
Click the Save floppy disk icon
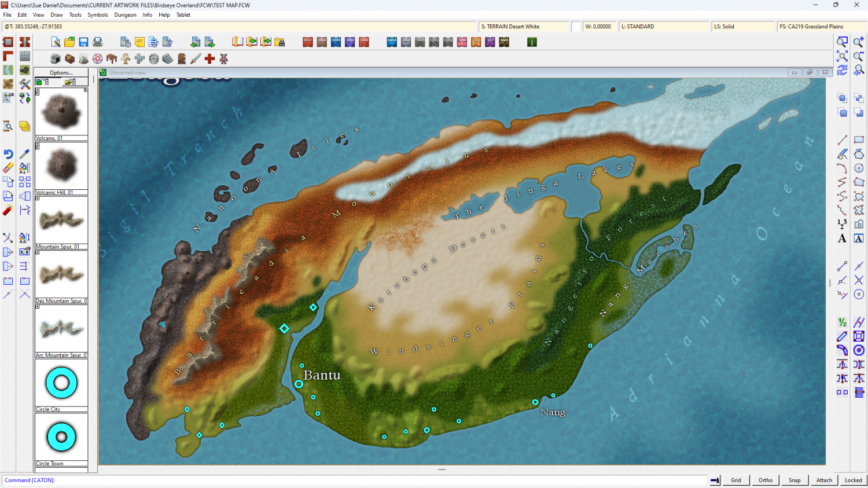[83, 42]
